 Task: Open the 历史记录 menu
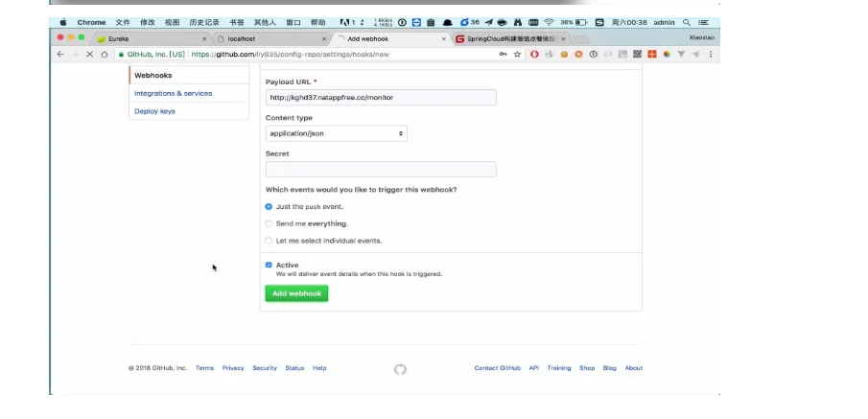coord(204,23)
